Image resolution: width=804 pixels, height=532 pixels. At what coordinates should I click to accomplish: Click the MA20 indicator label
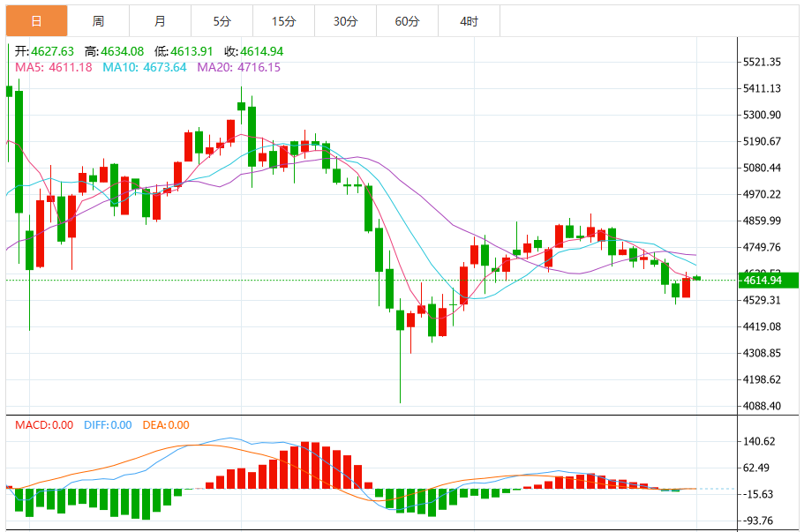(239, 67)
